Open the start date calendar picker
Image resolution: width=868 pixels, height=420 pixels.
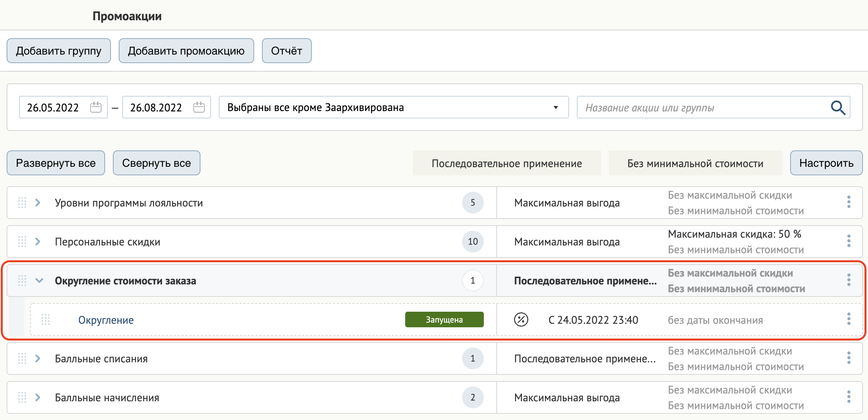point(96,107)
